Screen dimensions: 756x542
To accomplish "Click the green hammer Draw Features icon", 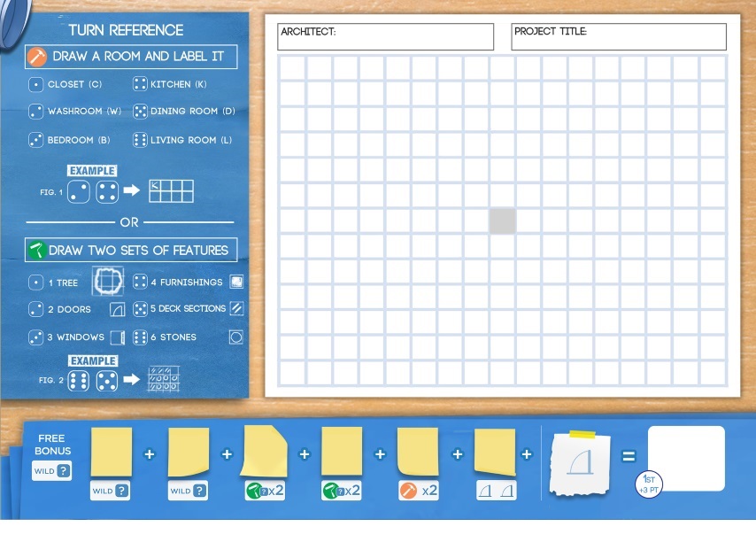I will point(37,251).
